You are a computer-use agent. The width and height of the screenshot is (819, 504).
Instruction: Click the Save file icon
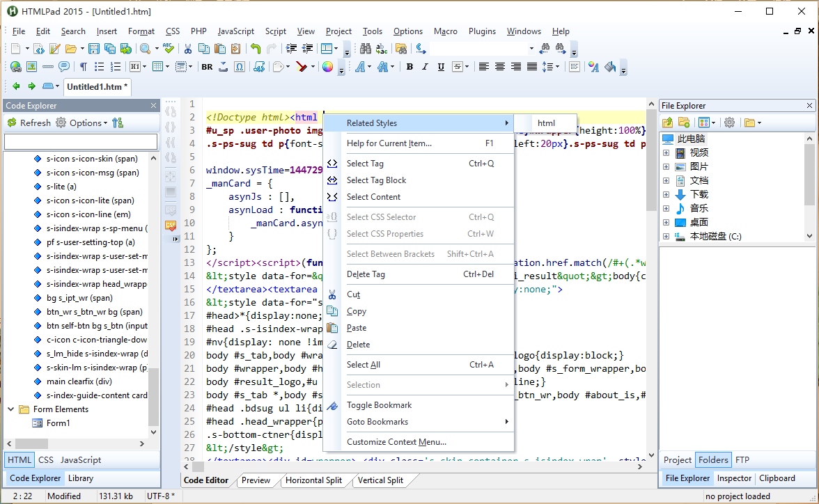[95, 49]
